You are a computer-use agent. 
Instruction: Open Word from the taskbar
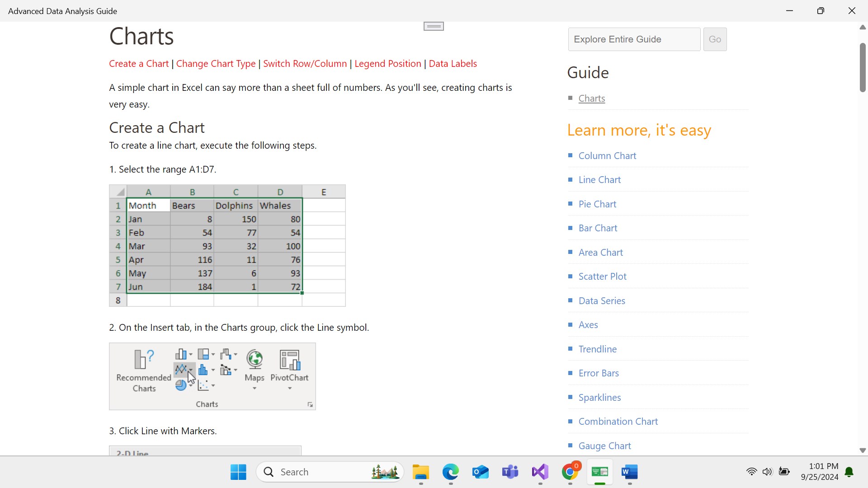(629, 472)
